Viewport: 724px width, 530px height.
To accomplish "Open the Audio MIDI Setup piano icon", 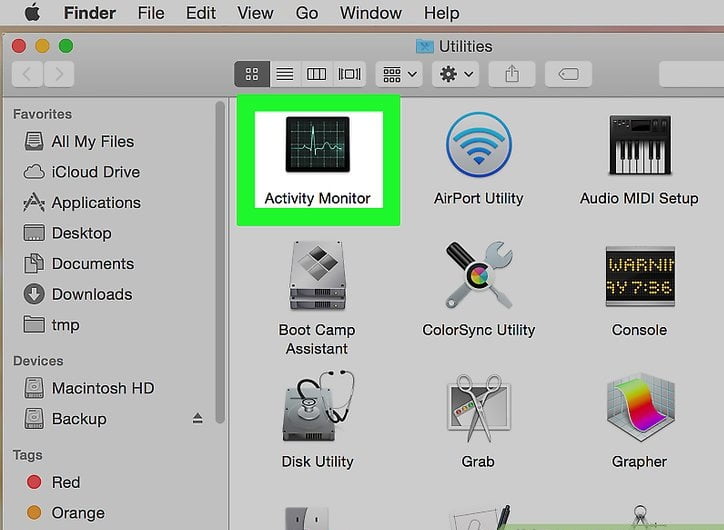I will coord(640,145).
